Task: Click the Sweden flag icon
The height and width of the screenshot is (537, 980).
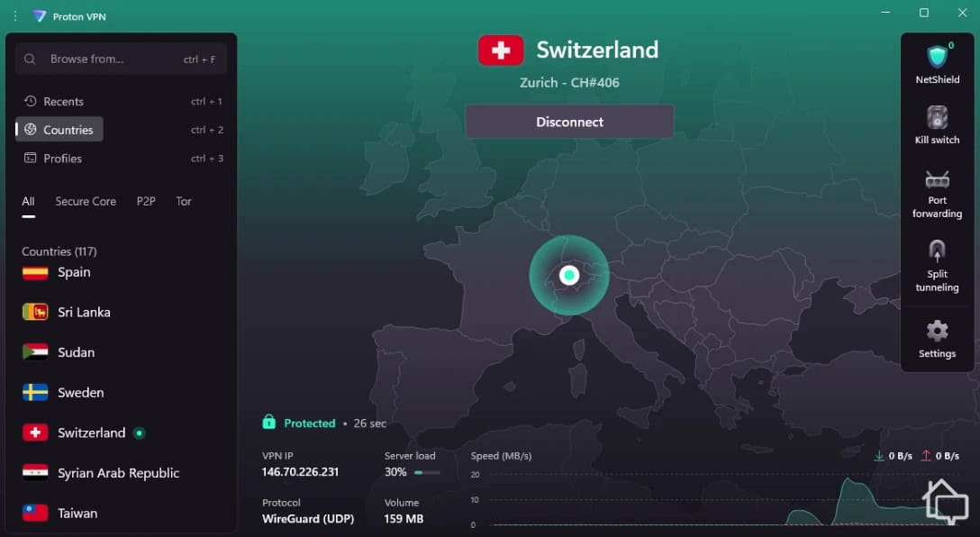Action: (x=35, y=392)
